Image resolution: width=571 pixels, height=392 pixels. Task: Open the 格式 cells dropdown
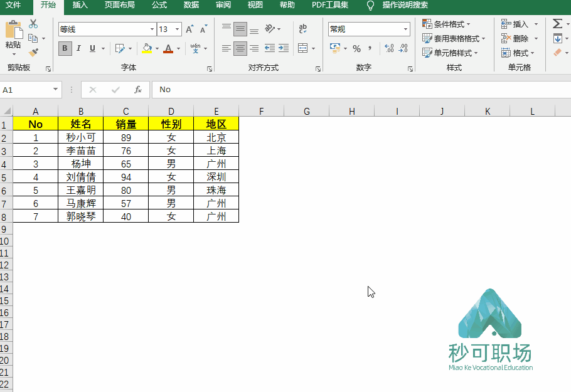pyautogui.click(x=518, y=53)
